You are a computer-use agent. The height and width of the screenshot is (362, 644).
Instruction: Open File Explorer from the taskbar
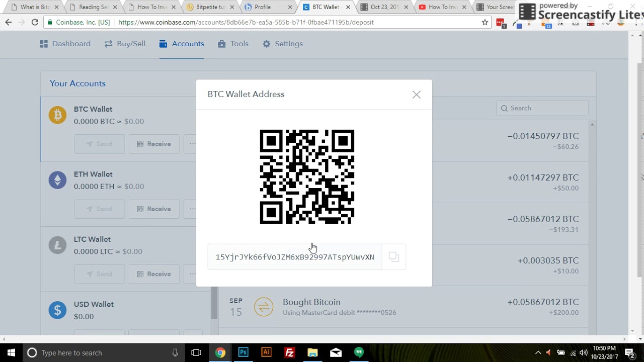coord(312,352)
